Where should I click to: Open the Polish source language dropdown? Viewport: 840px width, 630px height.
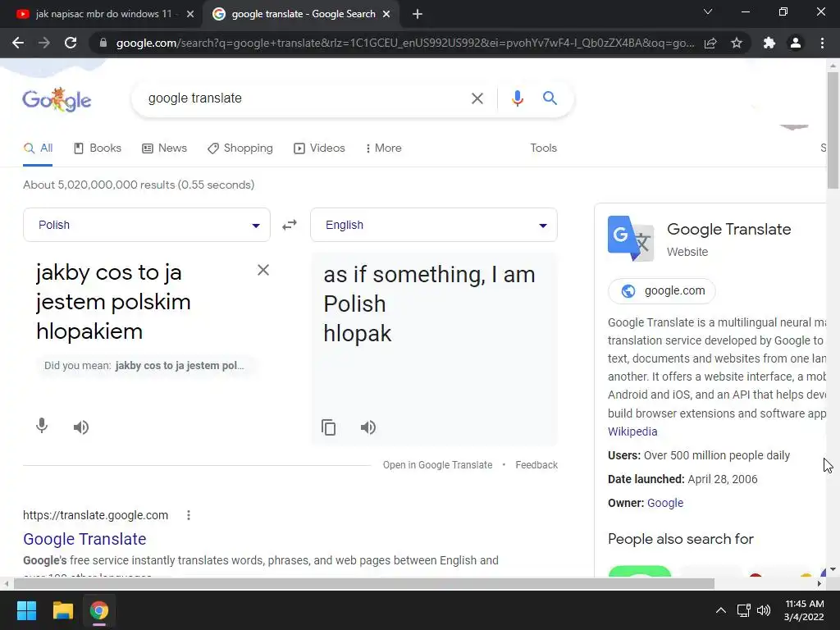147,225
